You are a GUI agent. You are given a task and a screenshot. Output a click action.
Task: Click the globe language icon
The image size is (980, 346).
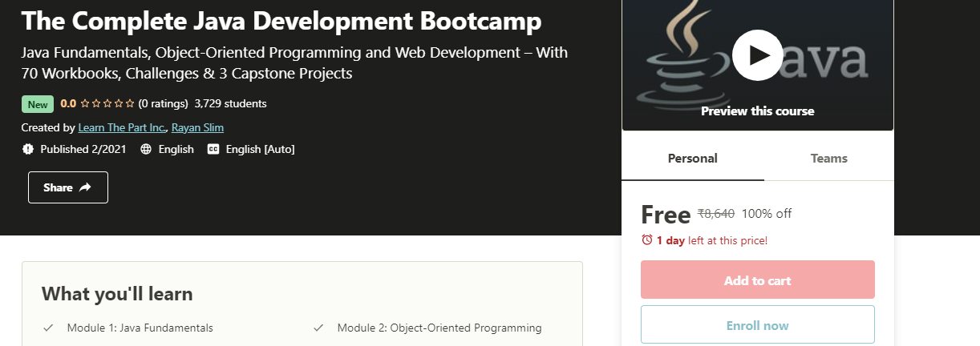click(x=146, y=149)
